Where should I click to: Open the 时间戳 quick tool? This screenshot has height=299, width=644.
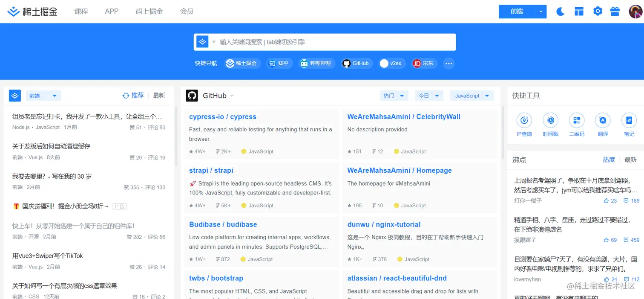[x=550, y=125]
